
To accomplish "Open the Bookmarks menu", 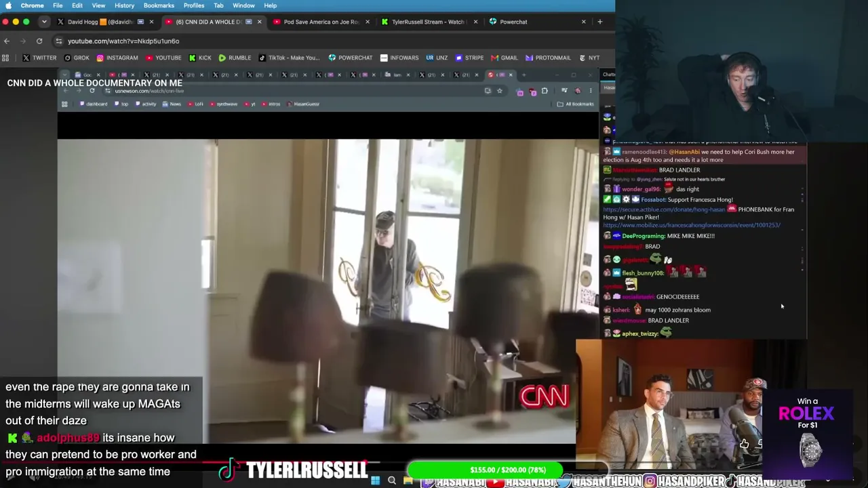I will click(x=159, y=5).
